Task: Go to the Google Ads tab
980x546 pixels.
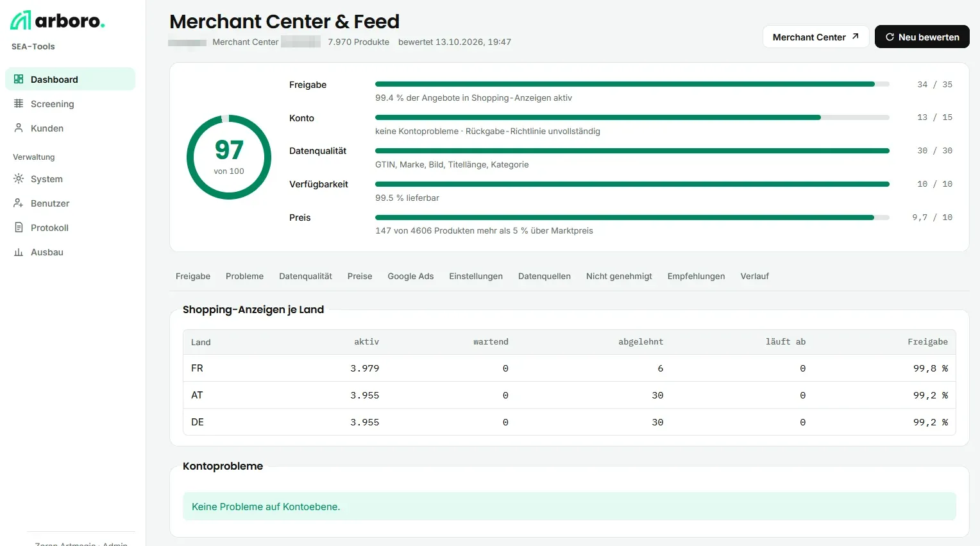Action: (410, 277)
